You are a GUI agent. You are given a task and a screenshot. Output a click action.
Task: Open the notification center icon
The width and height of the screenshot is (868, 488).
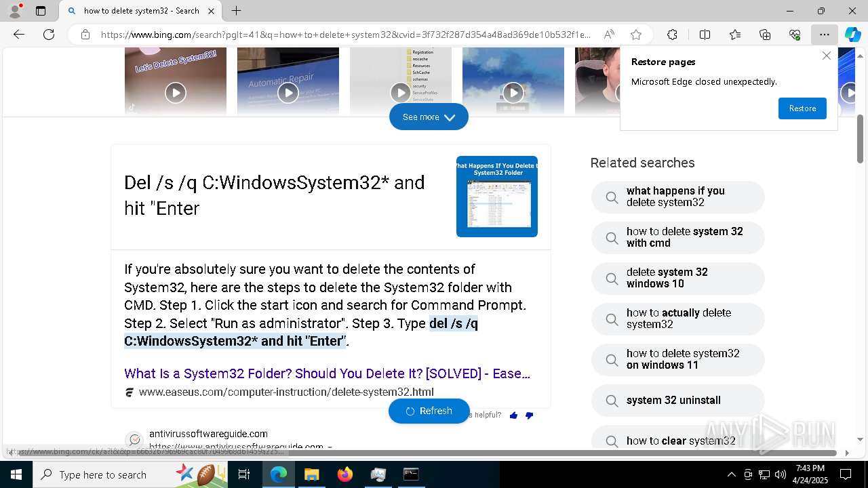coord(846,474)
